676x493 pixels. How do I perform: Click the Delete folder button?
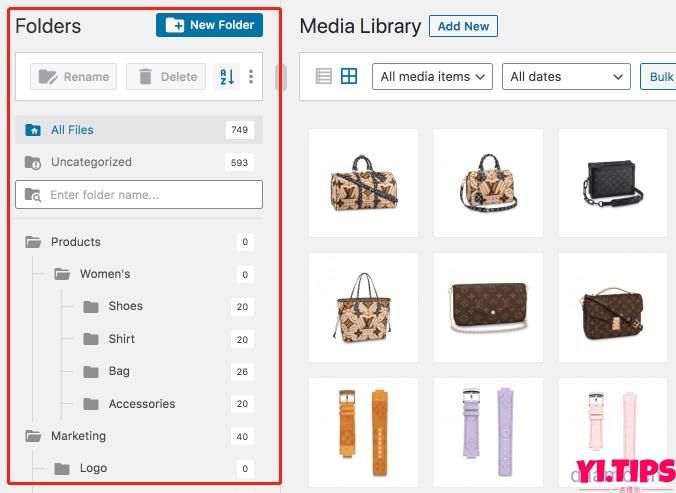click(166, 77)
